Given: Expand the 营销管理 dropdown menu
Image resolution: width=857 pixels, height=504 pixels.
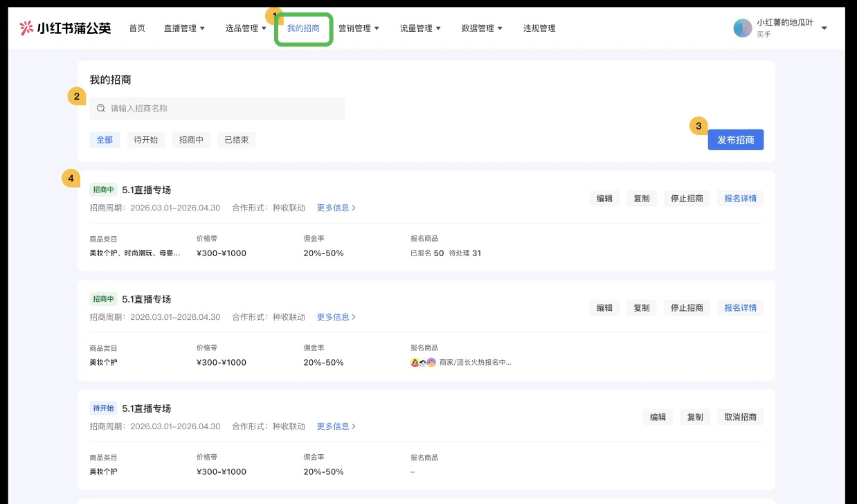Looking at the screenshot, I should tap(359, 28).
